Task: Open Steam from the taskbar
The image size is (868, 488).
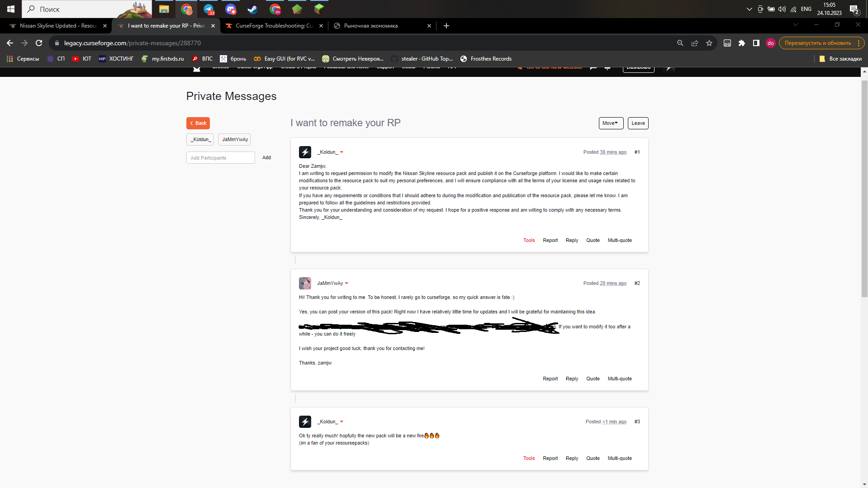Action: (252, 9)
